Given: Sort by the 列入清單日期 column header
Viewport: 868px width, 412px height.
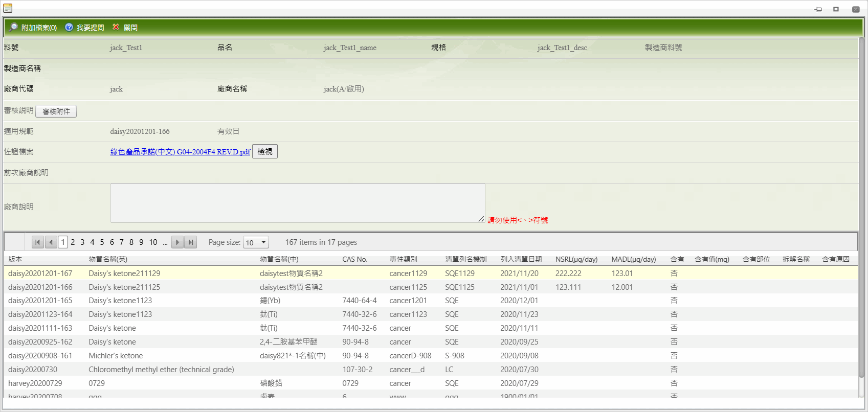Looking at the screenshot, I should (x=521, y=259).
